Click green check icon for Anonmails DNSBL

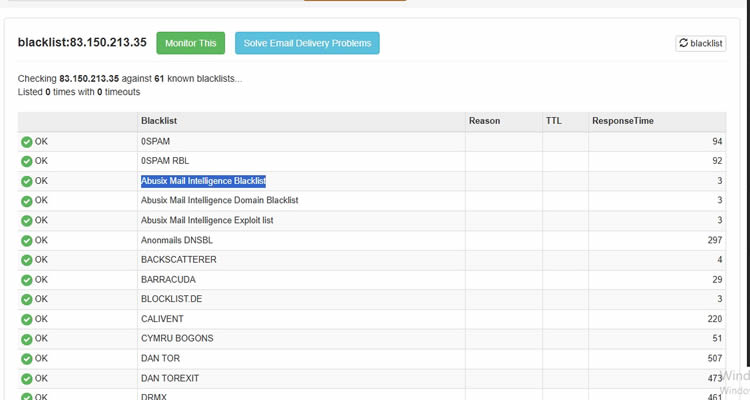(27, 240)
